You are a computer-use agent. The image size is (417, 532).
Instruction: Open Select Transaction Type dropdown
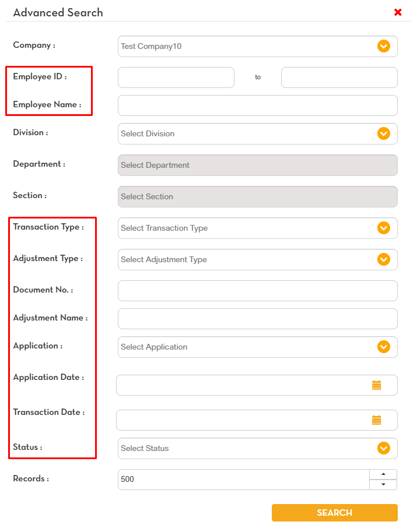(257, 228)
